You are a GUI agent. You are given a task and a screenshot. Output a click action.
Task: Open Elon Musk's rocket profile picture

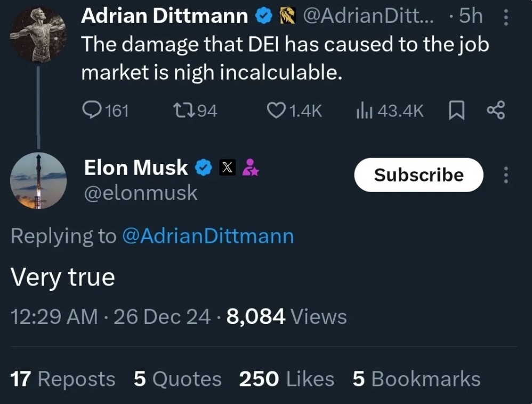point(38,180)
